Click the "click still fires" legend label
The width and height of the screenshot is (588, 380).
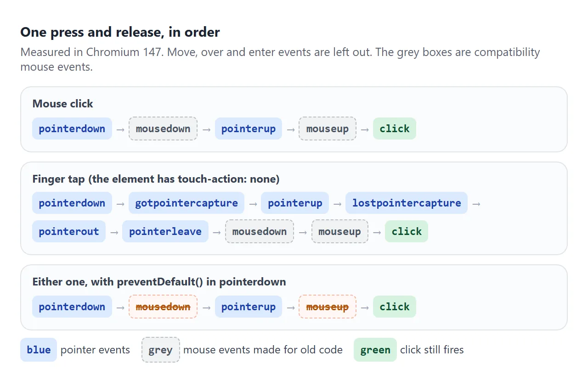tap(432, 350)
